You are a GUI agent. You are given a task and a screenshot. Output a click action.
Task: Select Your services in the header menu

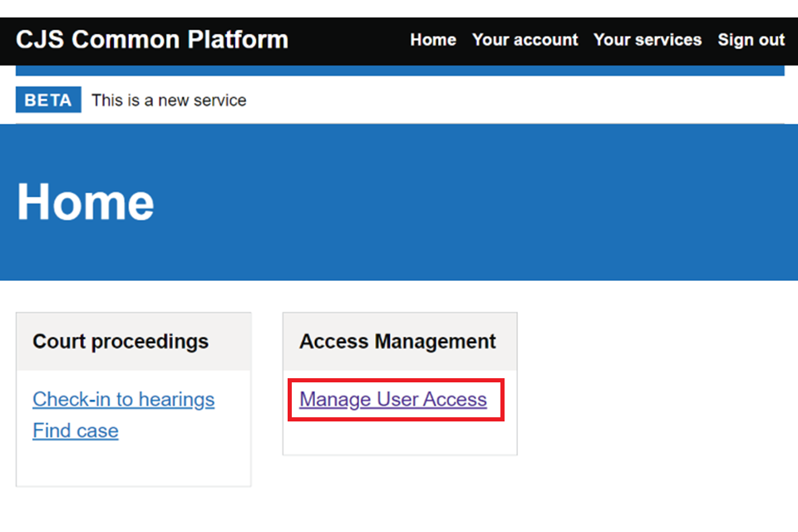coord(647,40)
